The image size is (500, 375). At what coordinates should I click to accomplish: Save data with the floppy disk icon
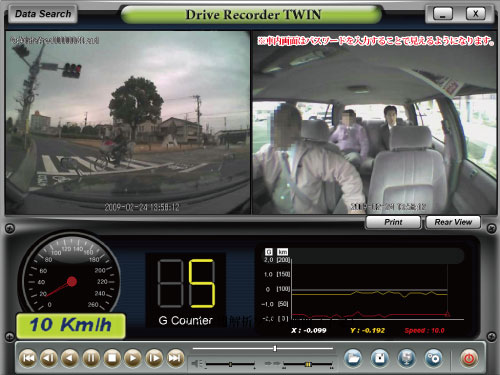(x=380, y=358)
